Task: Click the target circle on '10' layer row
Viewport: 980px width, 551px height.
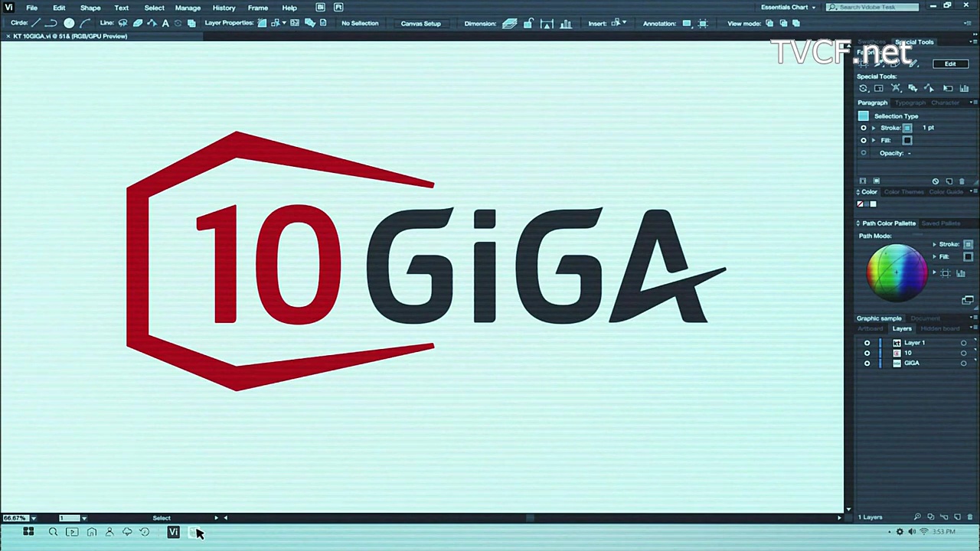Action: point(963,353)
